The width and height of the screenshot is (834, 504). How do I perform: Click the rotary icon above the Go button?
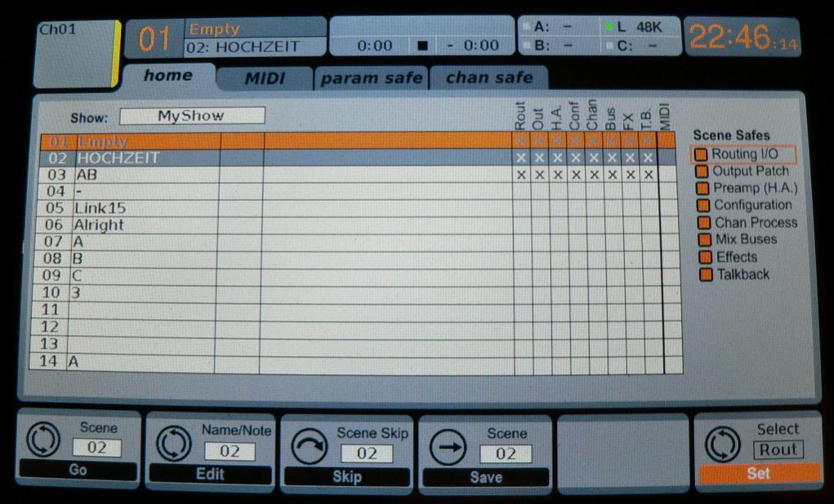[43, 439]
